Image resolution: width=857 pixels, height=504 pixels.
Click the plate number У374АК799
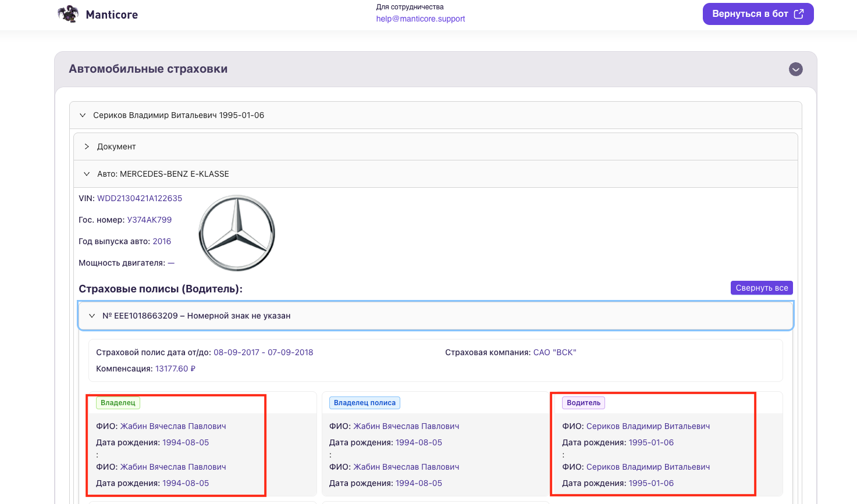150,220
